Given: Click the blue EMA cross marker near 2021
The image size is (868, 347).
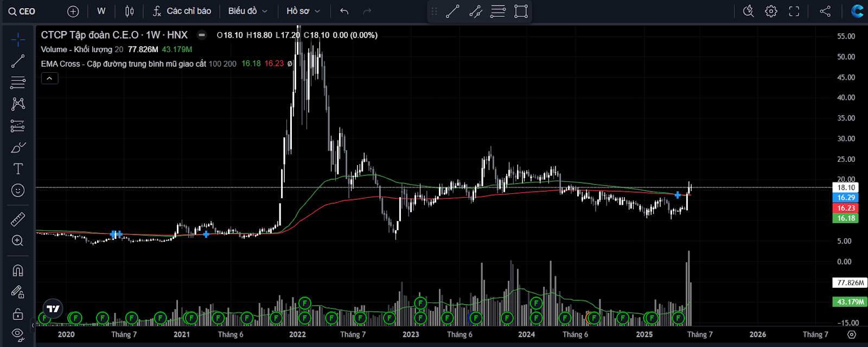Looking at the screenshot, I should (x=206, y=234).
